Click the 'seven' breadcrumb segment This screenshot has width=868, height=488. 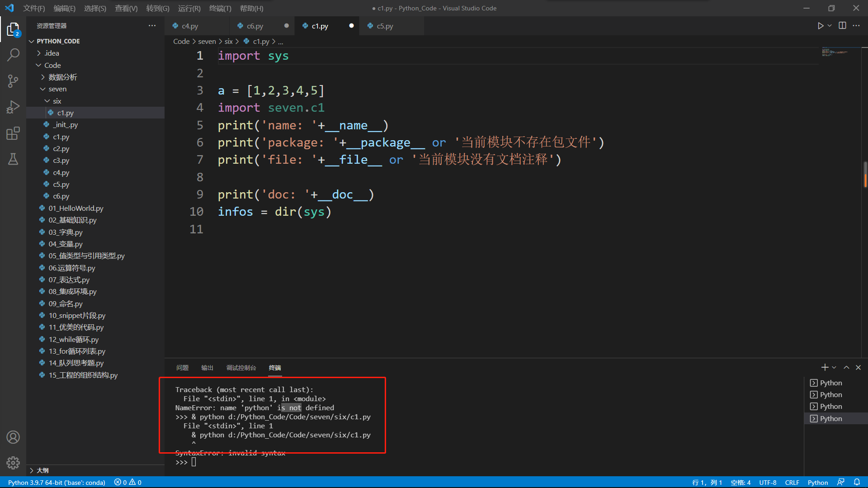[x=207, y=41]
